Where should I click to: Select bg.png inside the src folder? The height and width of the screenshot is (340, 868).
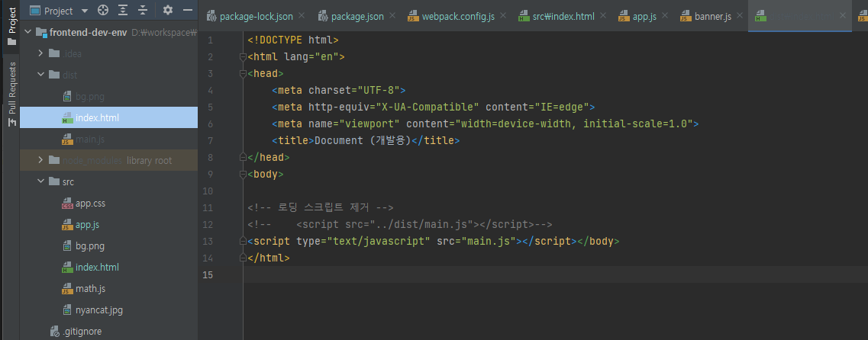(x=90, y=246)
